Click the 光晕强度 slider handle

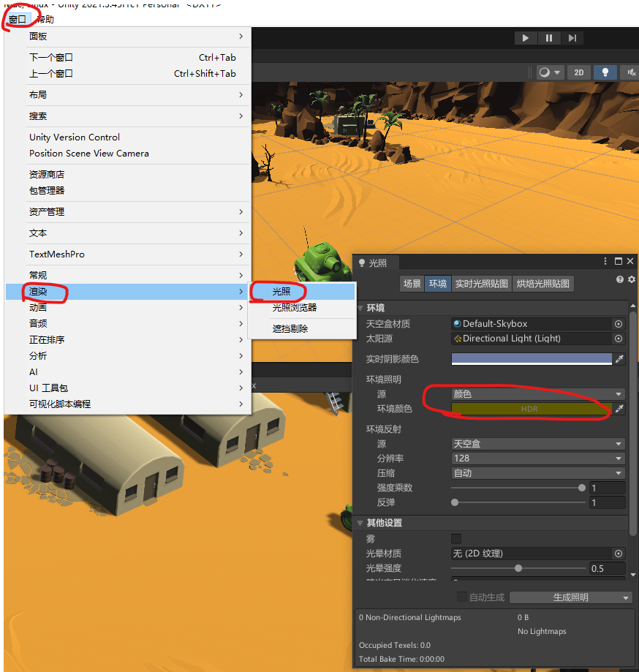point(518,568)
